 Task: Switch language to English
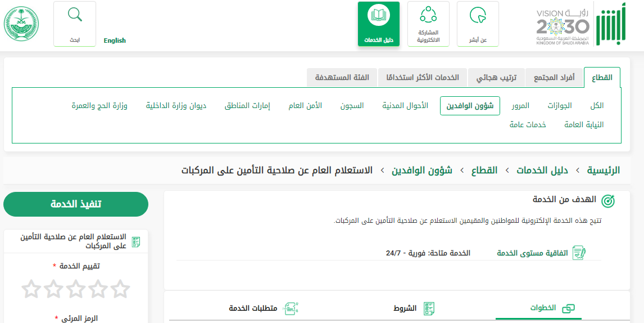click(115, 41)
